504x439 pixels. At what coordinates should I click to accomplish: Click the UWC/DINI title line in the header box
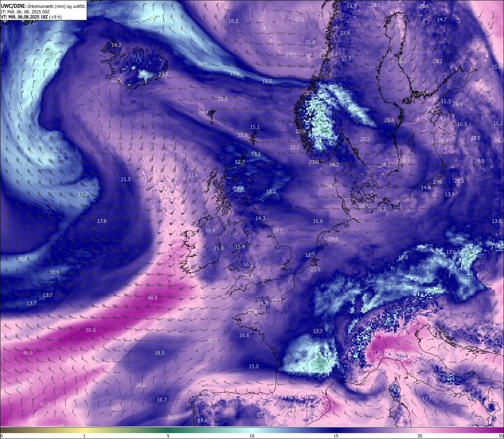point(43,6)
